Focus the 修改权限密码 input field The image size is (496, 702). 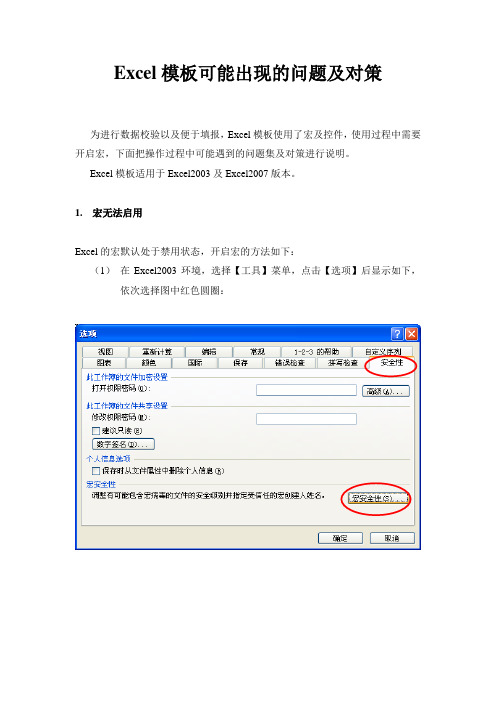306,419
